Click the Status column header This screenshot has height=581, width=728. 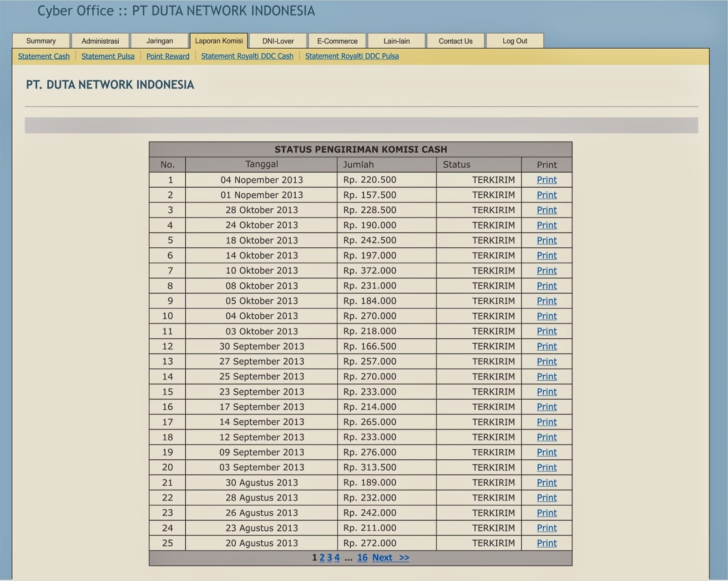456,164
